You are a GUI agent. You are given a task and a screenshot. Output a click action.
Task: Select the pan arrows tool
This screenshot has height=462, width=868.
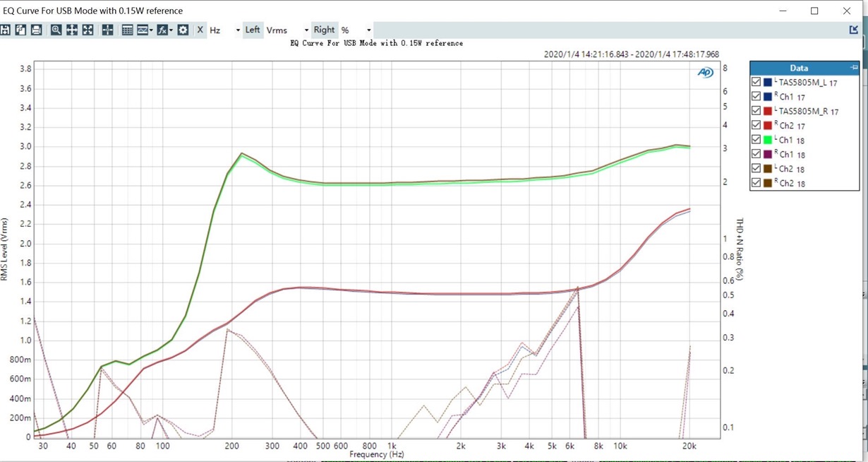72,30
